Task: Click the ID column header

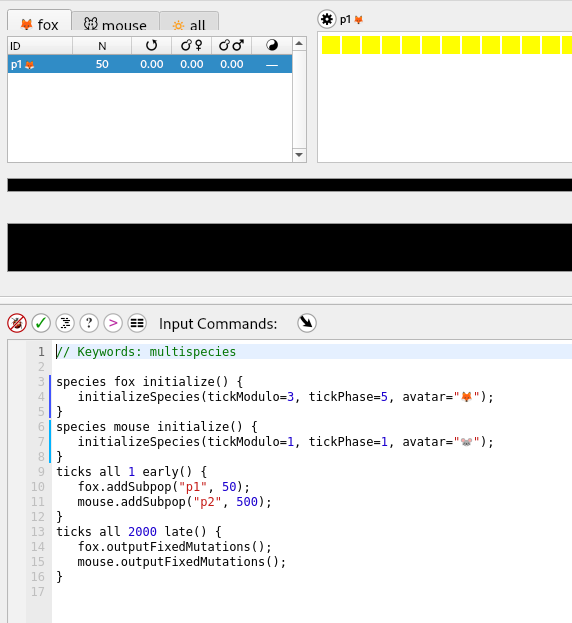Action: click(40, 46)
